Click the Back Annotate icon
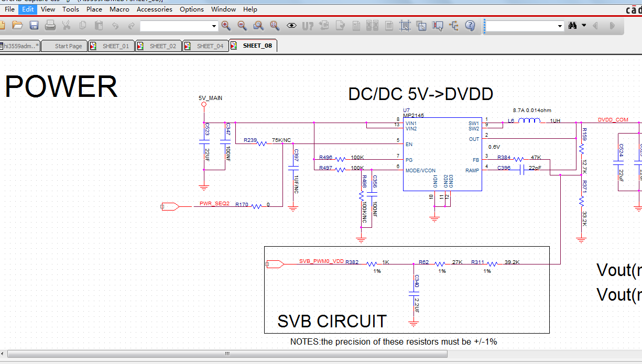Image resolution: width=642 pixels, height=364 pixels. tap(324, 25)
